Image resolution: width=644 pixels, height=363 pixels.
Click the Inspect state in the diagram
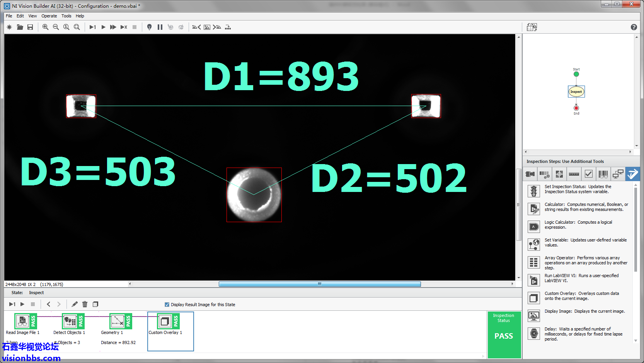[x=576, y=92]
